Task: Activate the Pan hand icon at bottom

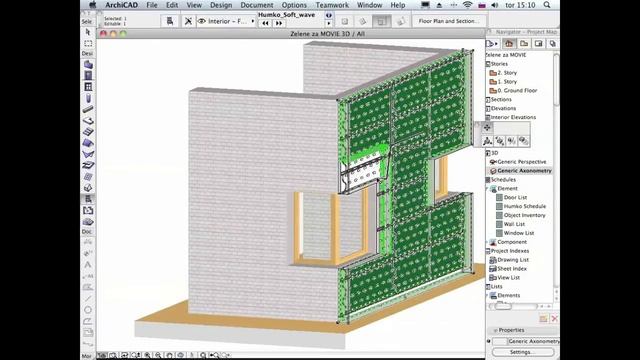Action: click(169, 356)
